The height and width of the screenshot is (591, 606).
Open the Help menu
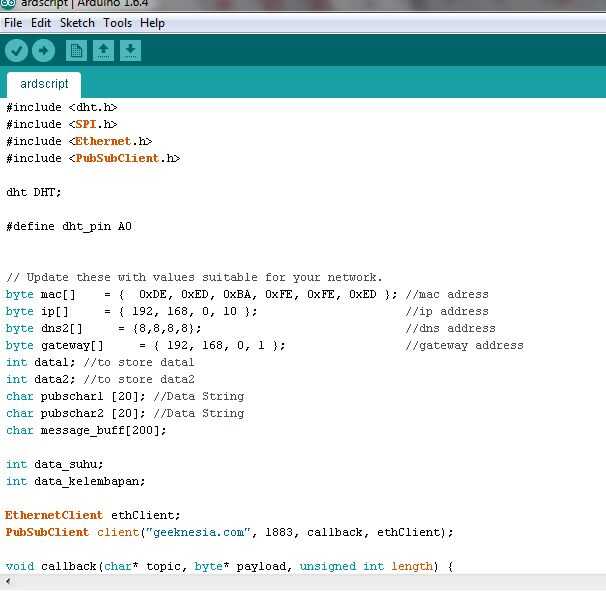(152, 23)
